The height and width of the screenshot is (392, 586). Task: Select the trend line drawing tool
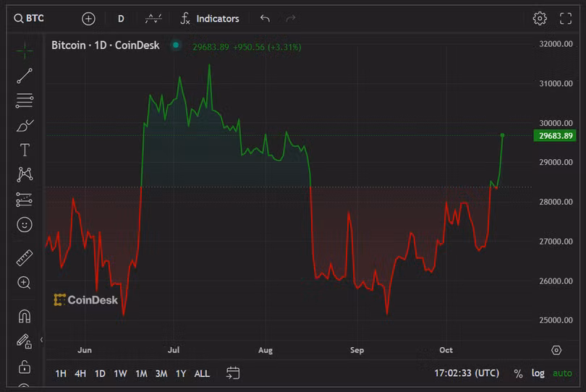pos(25,76)
